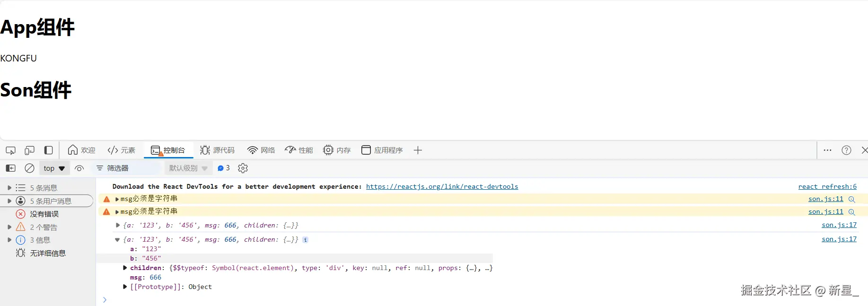Screen dimensions: 868x306
Task: Open DevTools help question mark icon
Action: tap(846, 150)
